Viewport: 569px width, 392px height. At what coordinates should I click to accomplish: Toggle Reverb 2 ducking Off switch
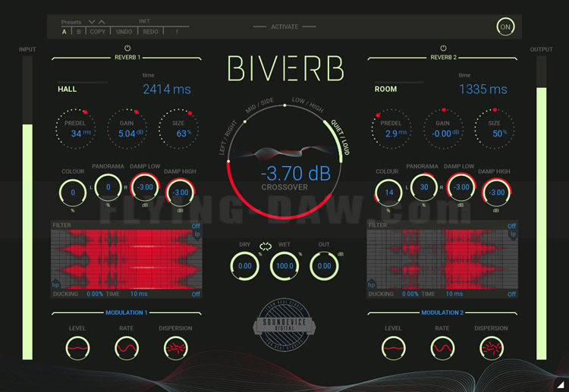point(511,294)
